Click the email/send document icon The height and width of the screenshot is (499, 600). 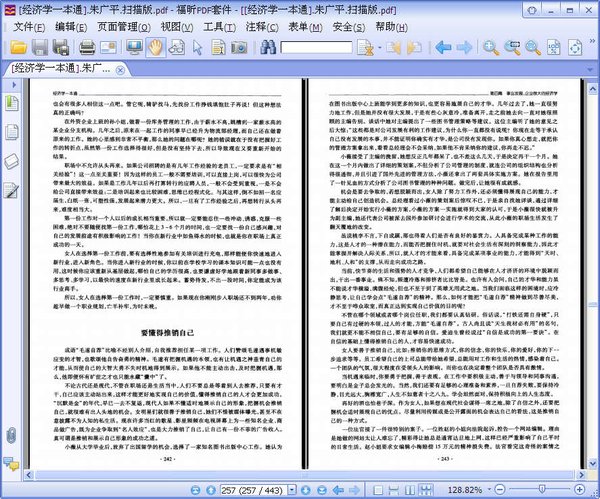[108, 47]
